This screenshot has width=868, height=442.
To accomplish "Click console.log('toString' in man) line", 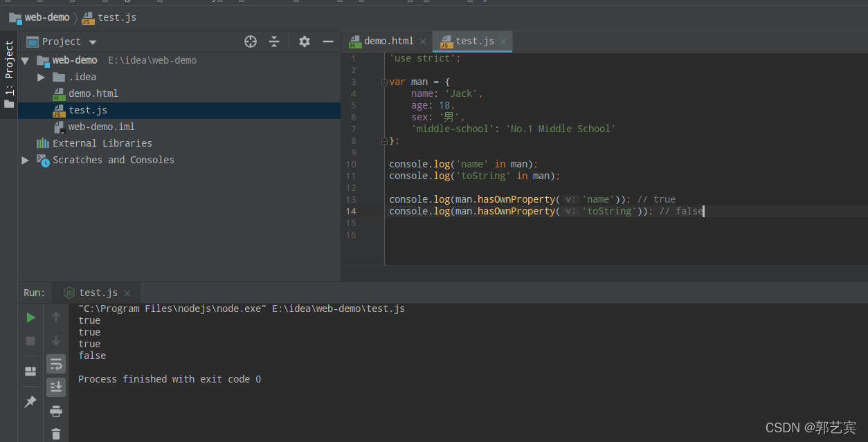I will 474,176.
